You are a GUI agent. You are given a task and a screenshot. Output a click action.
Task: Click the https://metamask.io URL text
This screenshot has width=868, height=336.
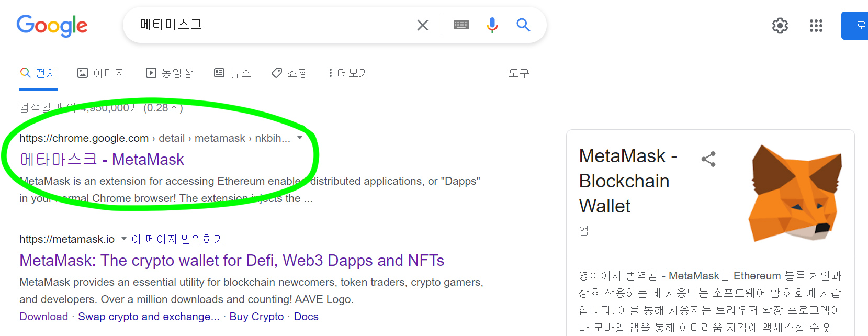pos(67,239)
